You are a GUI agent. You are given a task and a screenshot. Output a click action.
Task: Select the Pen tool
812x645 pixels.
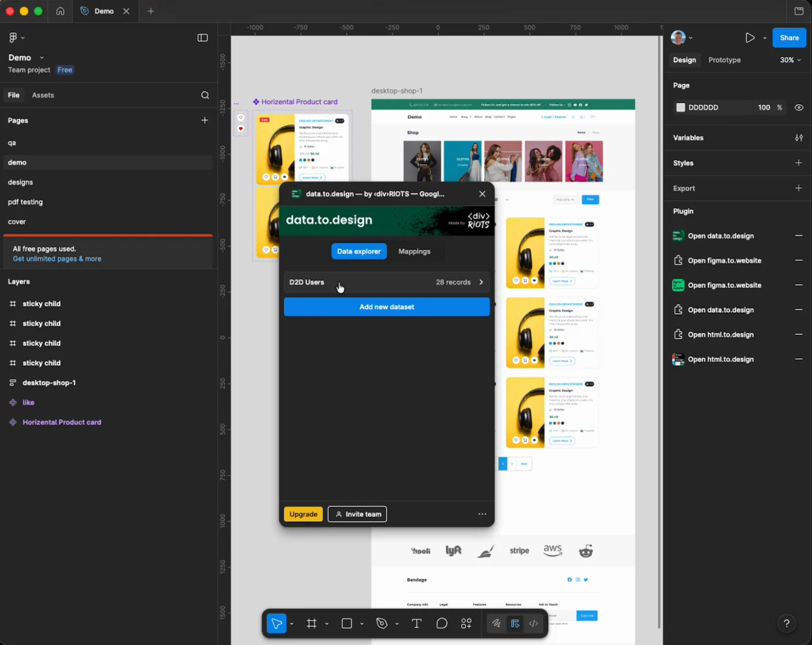point(382,624)
